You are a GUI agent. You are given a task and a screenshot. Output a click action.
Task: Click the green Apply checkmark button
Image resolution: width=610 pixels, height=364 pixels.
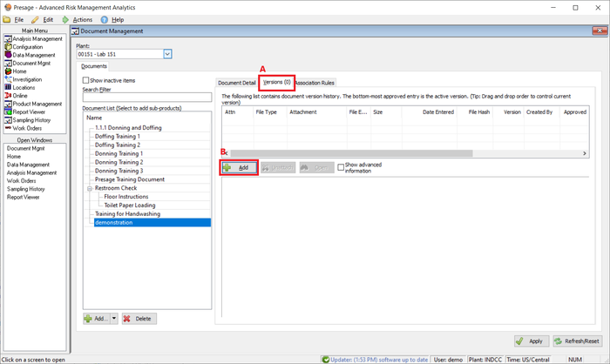coord(530,342)
